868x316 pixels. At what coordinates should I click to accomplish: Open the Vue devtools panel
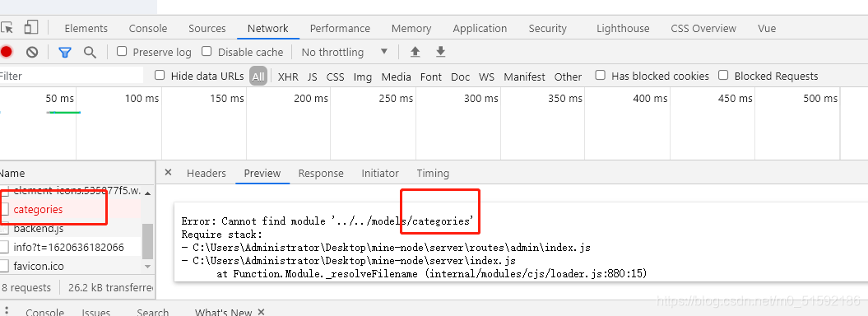pyautogui.click(x=767, y=28)
